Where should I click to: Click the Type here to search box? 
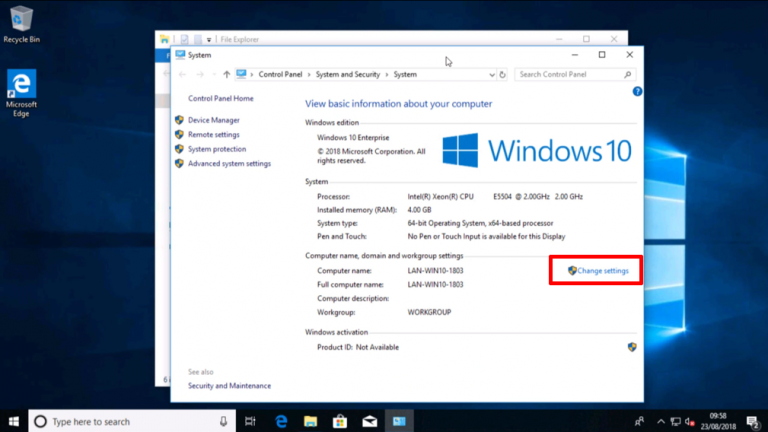[132, 421]
